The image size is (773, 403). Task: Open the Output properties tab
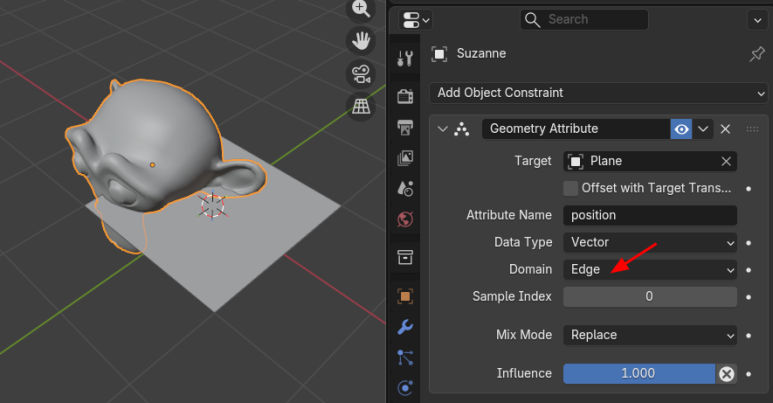click(405, 127)
